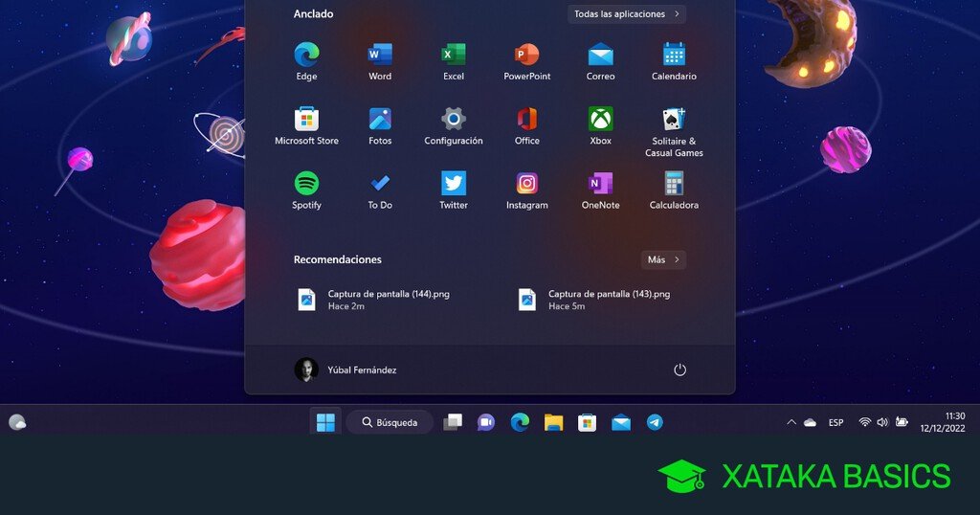The width and height of the screenshot is (980, 515).
Task: Open Task View on the taskbar
Action: point(453,422)
